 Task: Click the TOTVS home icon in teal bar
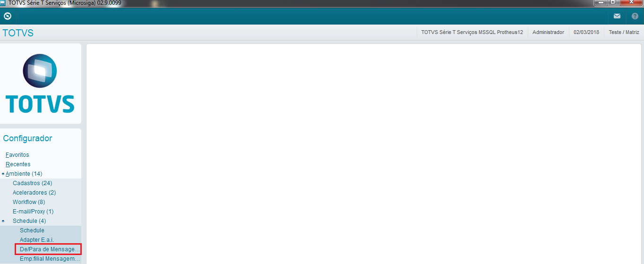8,16
